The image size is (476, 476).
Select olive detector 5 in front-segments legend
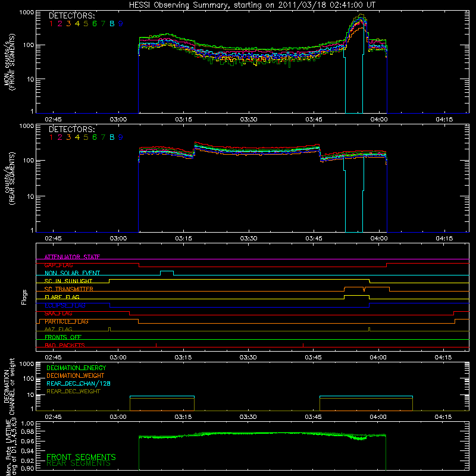click(x=86, y=24)
